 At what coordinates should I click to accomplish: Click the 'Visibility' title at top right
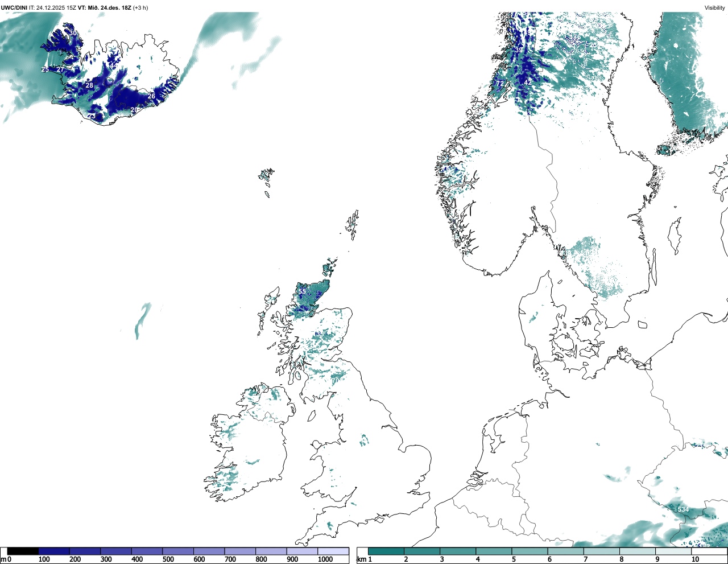click(715, 8)
